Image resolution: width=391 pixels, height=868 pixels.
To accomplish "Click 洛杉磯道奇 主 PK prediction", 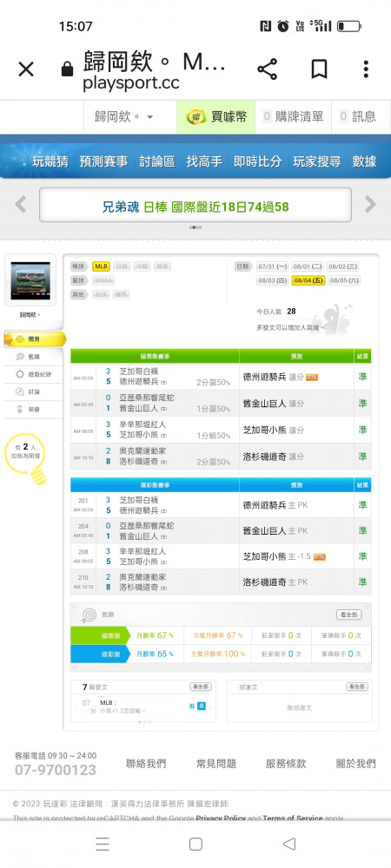I will pos(275,582).
